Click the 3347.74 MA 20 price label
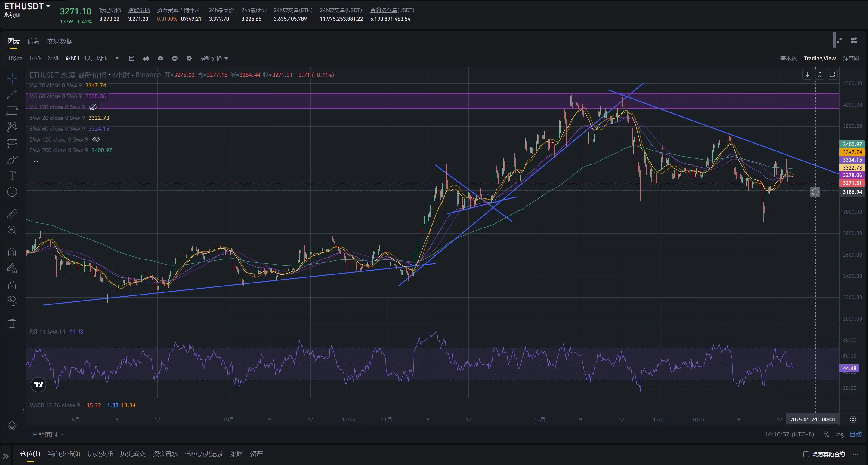 point(852,152)
